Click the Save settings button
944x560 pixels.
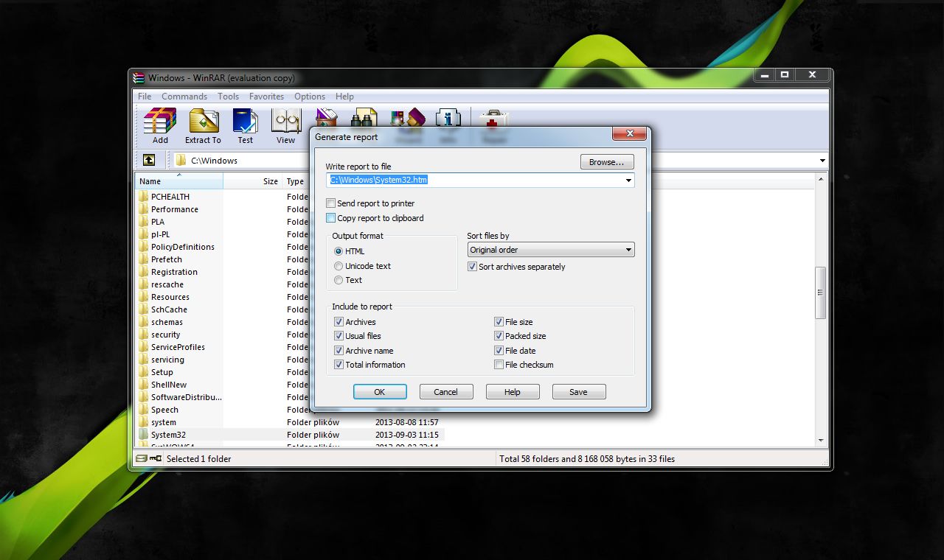pyautogui.click(x=579, y=392)
